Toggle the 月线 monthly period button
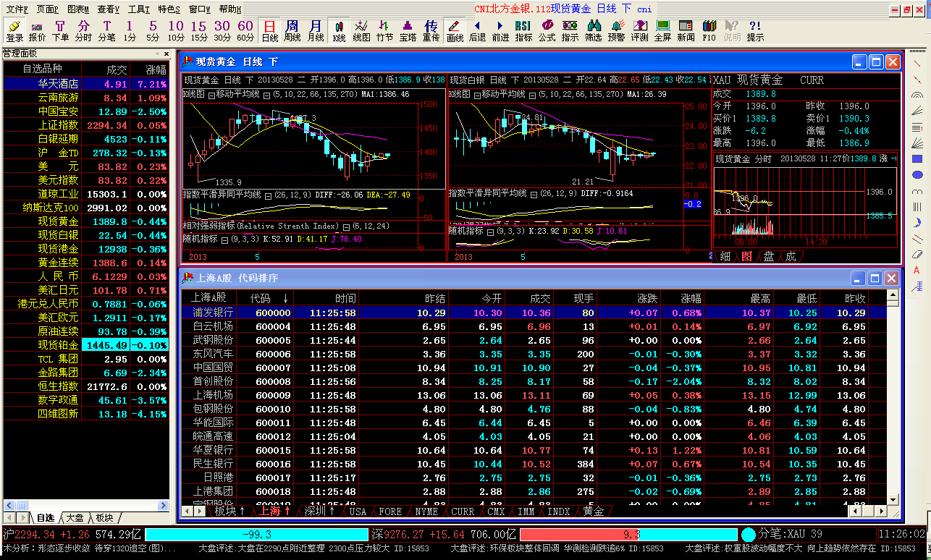The image size is (931, 560). coord(316,30)
